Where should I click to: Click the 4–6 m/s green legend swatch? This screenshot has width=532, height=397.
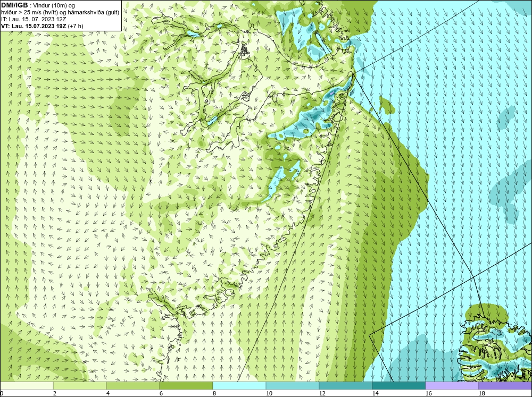[133, 385]
